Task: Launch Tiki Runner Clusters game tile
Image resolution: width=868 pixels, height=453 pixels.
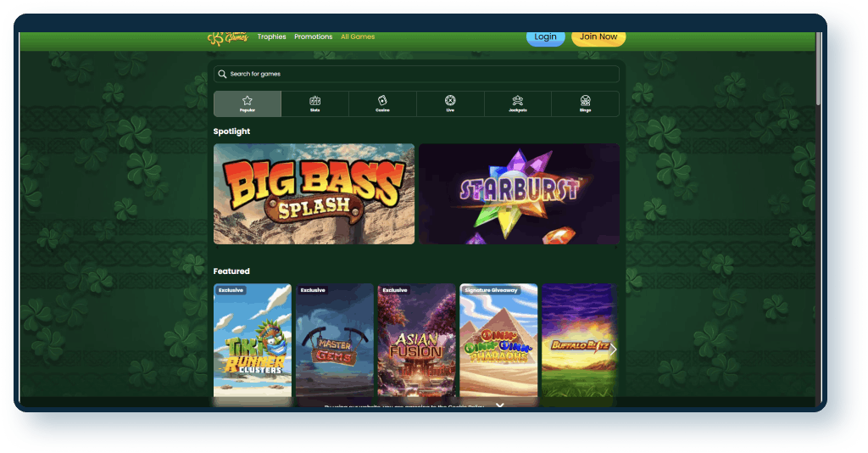Action: 253,344
